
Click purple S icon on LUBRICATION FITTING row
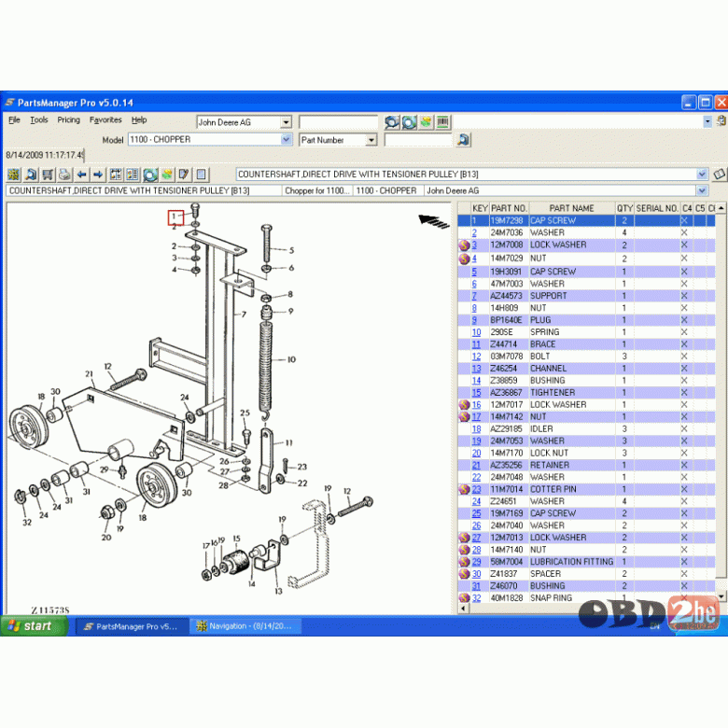(464, 562)
